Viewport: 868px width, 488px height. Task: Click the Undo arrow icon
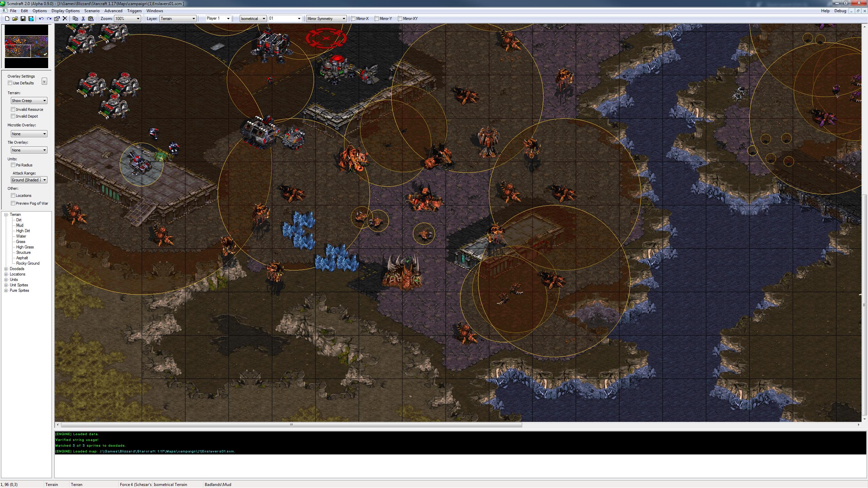(41, 19)
